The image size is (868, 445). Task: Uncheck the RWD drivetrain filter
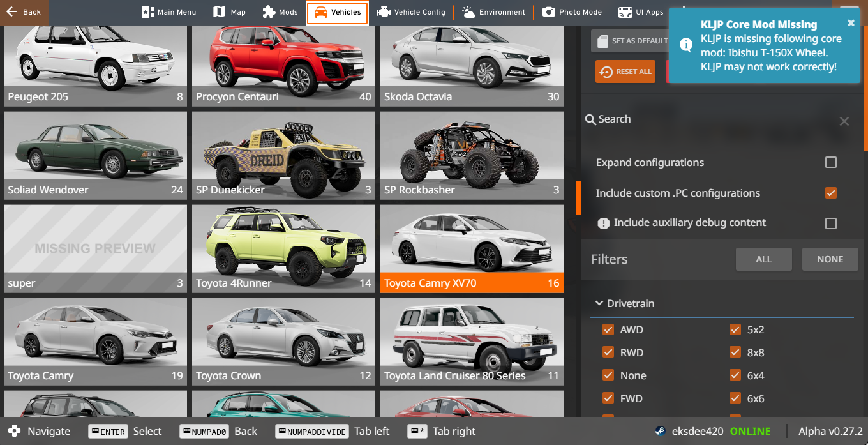pyautogui.click(x=608, y=352)
